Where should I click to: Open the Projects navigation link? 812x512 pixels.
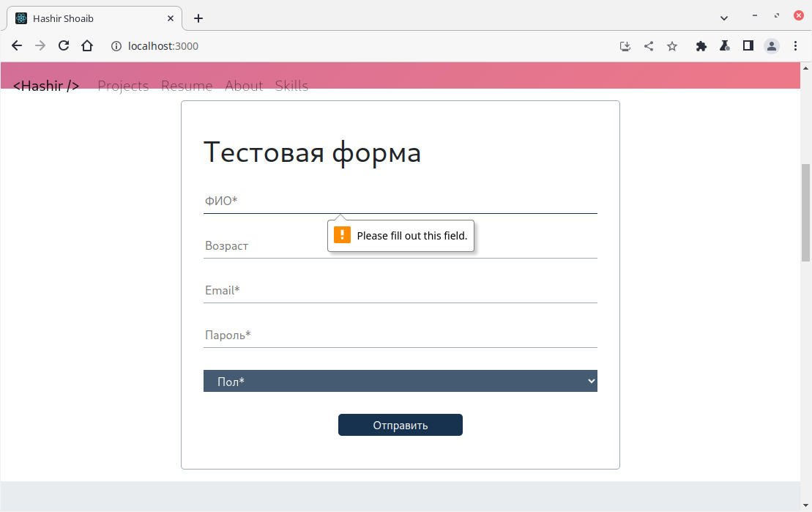[x=123, y=86]
